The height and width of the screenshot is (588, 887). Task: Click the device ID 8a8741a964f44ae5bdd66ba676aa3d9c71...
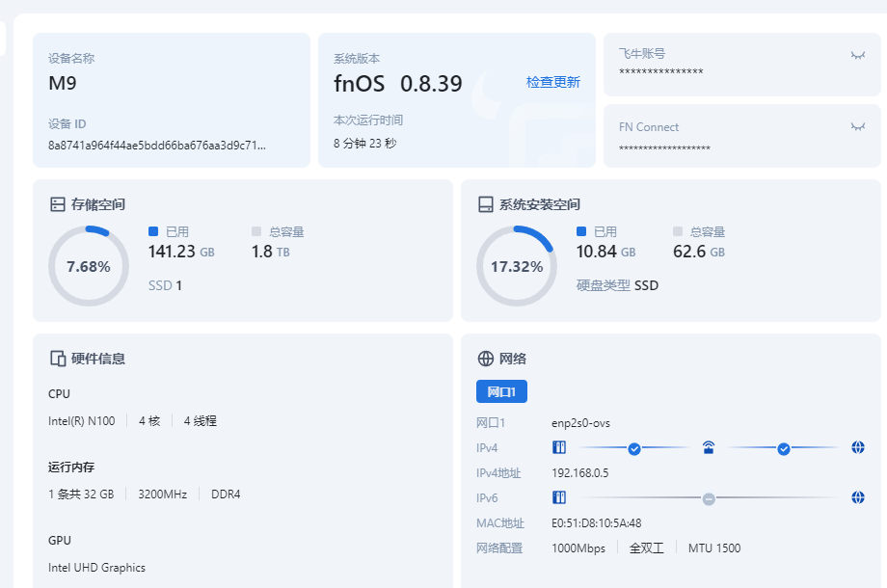(x=157, y=146)
